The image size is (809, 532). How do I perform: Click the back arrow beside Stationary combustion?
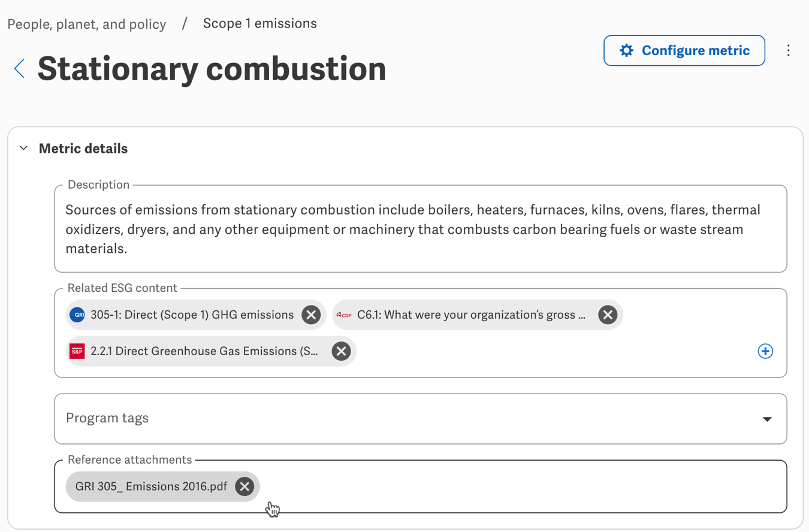click(x=20, y=68)
